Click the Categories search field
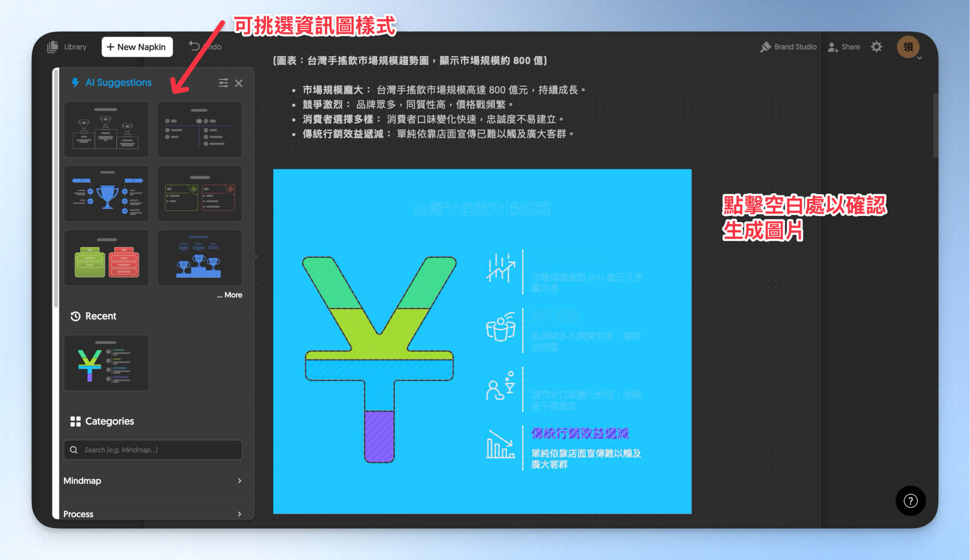The image size is (970, 560). click(x=153, y=449)
